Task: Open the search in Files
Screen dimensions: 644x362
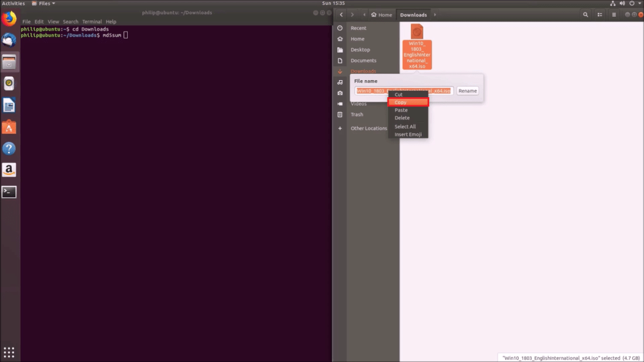Action: [x=585, y=15]
